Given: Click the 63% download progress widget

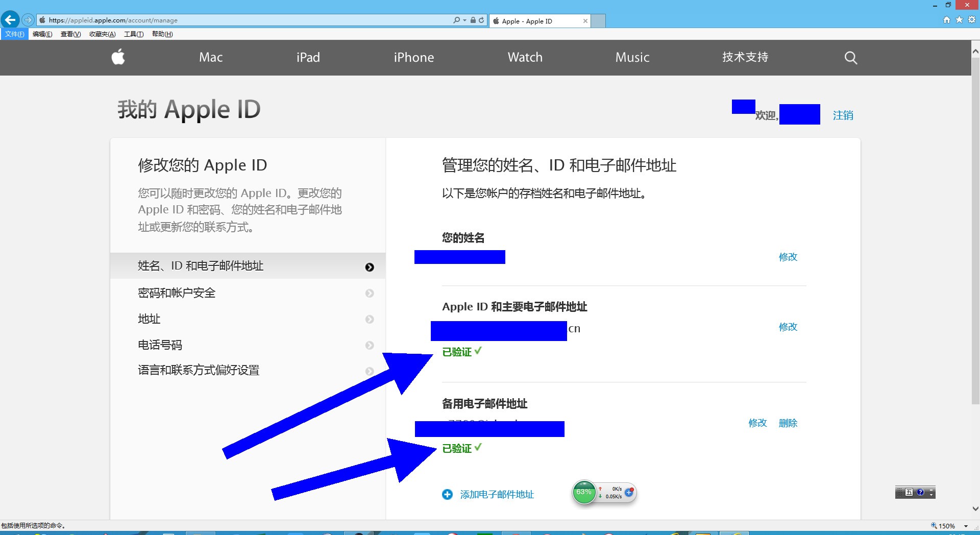Looking at the screenshot, I should point(584,492).
